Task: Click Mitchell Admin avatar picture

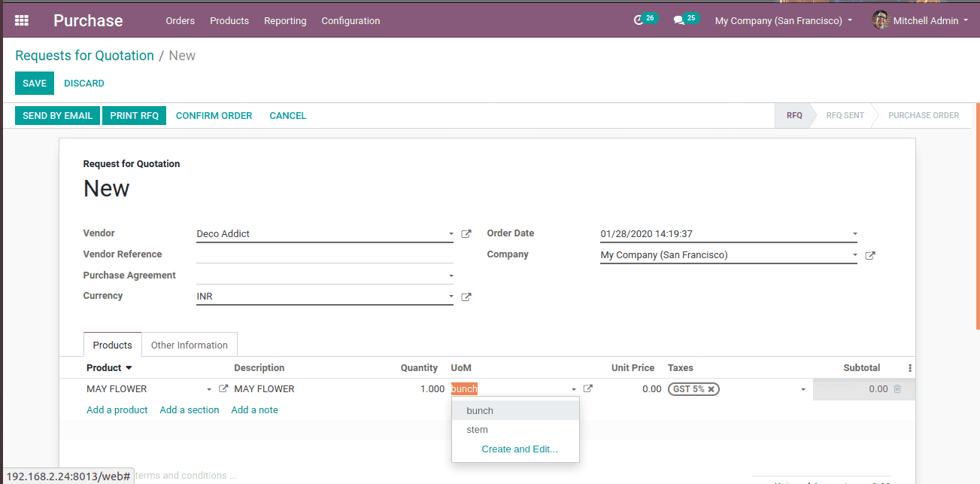Action: 881,20
